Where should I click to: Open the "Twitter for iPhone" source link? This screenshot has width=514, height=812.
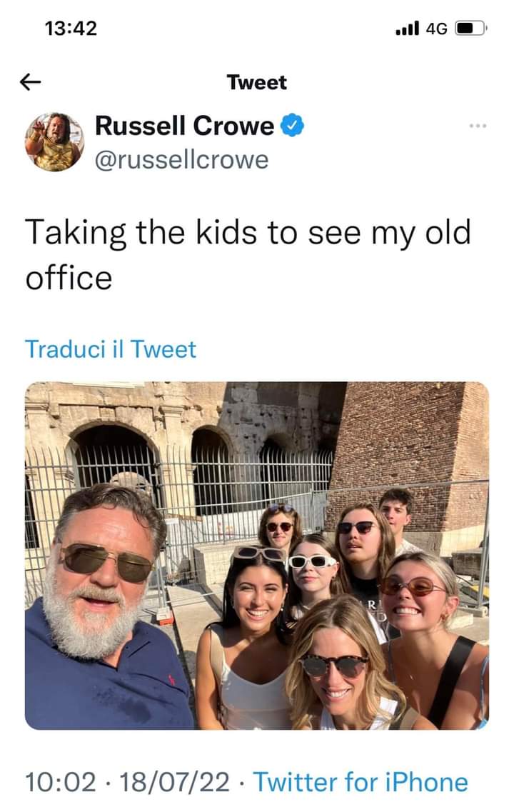pos(361,782)
